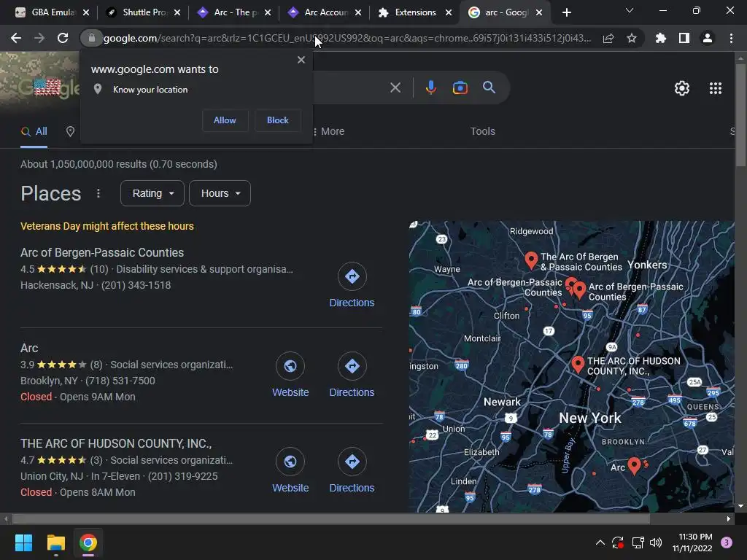Screen dimensions: 747x560
Task: Expand the Hours filter dropdown
Action: pos(220,193)
